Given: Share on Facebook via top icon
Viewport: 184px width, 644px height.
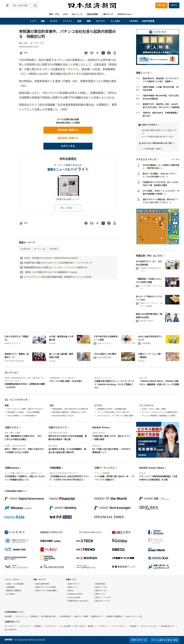Looking at the screenshot, I should coord(109,53).
